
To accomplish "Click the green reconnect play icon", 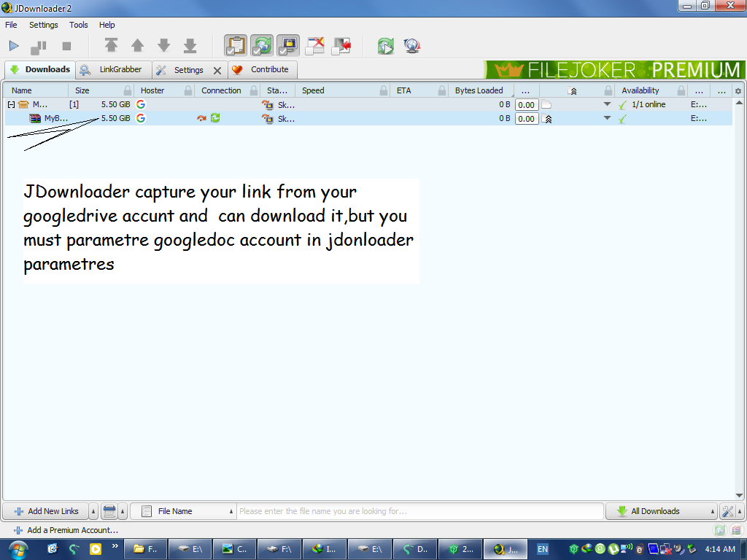I will pyautogui.click(x=386, y=46).
